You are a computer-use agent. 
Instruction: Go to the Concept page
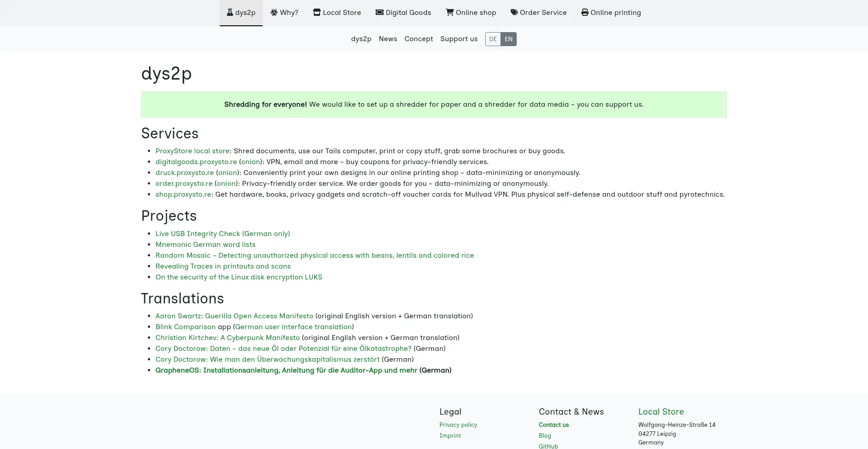click(x=419, y=39)
